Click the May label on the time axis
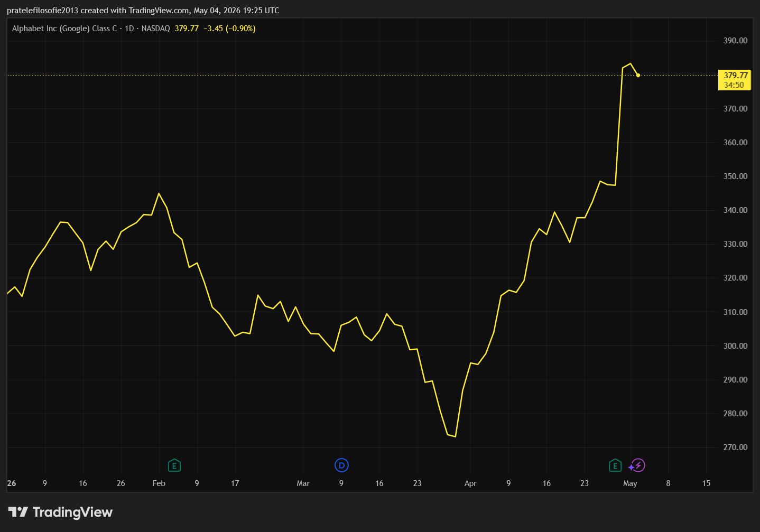Image resolution: width=760 pixels, height=532 pixels. click(x=631, y=483)
